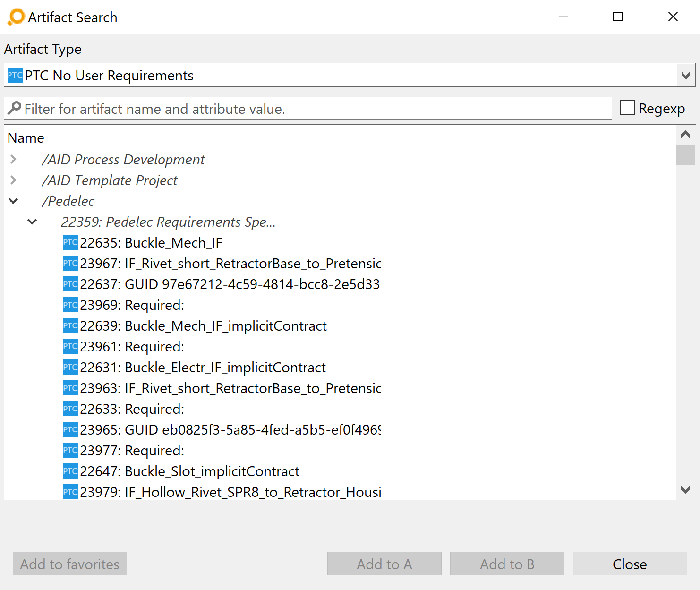Click PTC icon of 23979 IF_Hollow_Rivet item
Image resolution: width=700 pixels, height=590 pixels.
70,492
